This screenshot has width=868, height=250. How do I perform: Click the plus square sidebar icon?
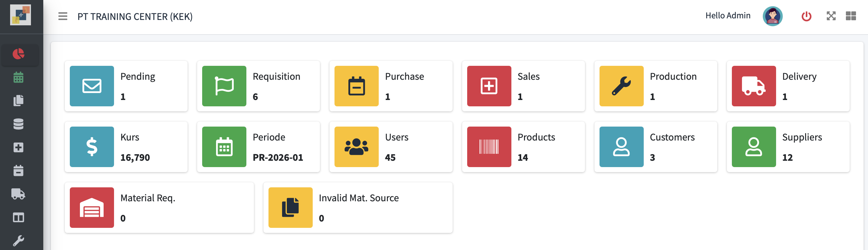[19, 147]
